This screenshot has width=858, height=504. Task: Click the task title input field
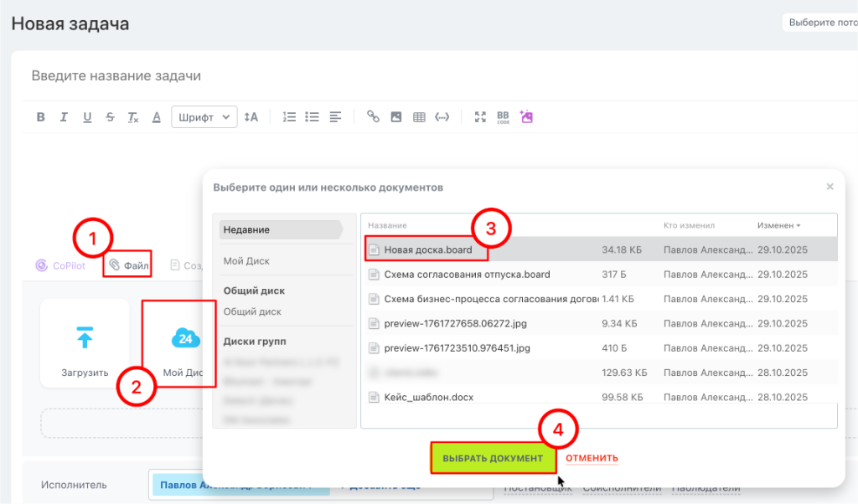point(335,76)
